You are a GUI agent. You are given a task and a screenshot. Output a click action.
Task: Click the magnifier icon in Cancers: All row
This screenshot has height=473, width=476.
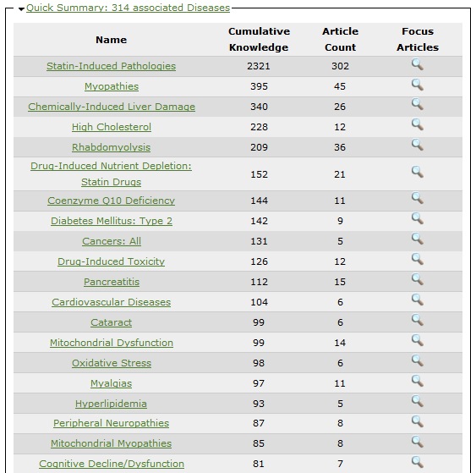pyautogui.click(x=418, y=239)
